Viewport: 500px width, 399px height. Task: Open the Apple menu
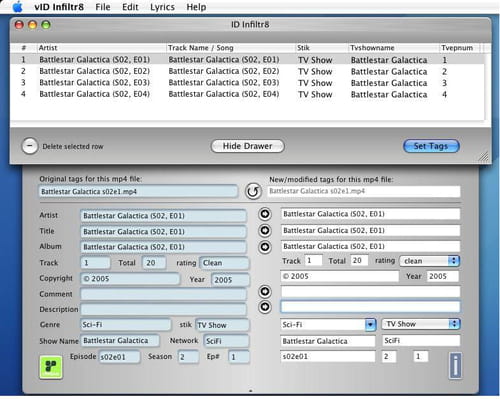pos(18,7)
